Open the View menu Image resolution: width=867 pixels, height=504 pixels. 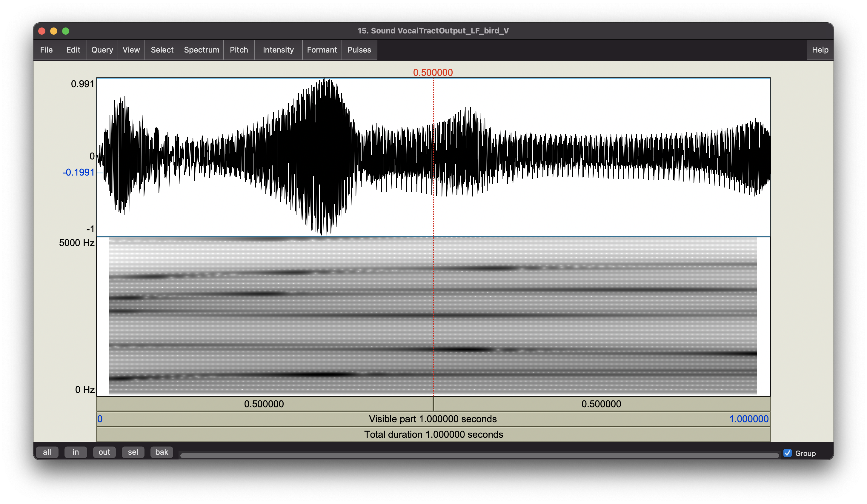[x=131, y=50]
